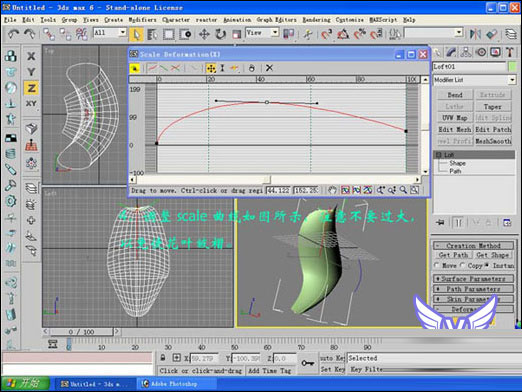This screenshot has width=522, height=392.
Task: Open the Graph Editors menu
Action: pos(276,20)
